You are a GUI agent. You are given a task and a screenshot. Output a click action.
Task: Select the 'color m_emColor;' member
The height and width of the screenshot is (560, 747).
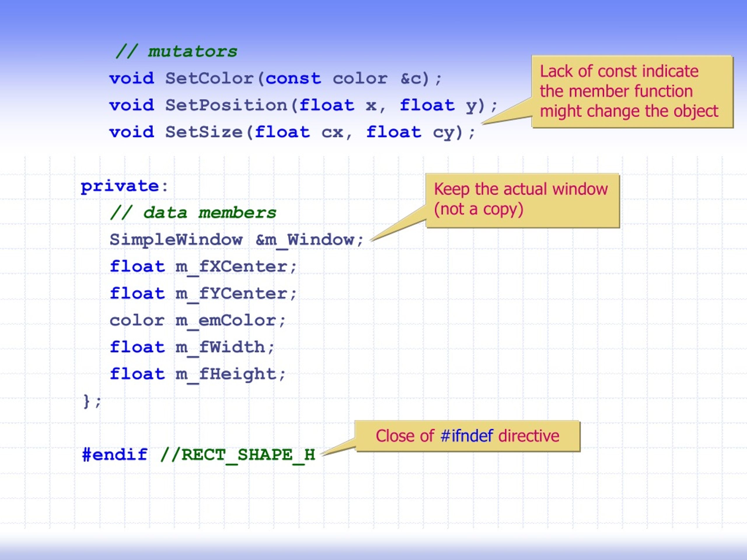click(x=198, y=321)
